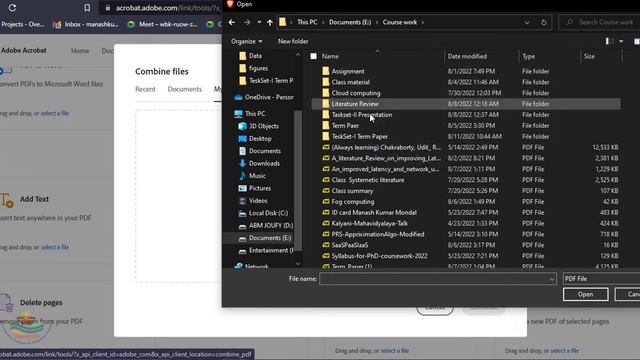This screenshot has height=360, width=640.
Task: Open recent locations dropdown arrow
Action: click(259, 22)
